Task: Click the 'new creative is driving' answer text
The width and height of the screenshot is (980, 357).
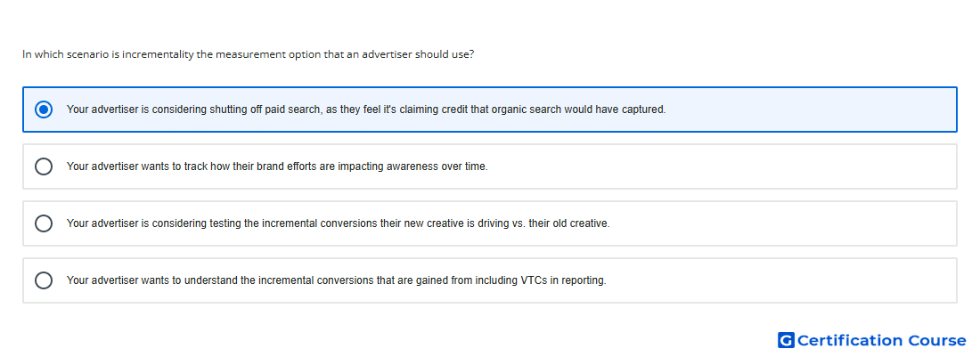Action: tap(339, 223)
